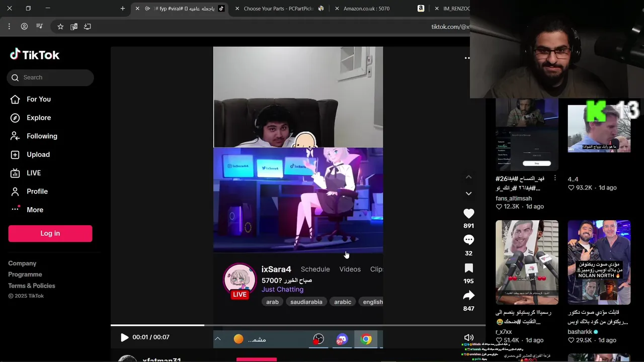The height and width of the screenshot is (362, 644).
Task: Expand the Company footer section
Action: (22, 263)
